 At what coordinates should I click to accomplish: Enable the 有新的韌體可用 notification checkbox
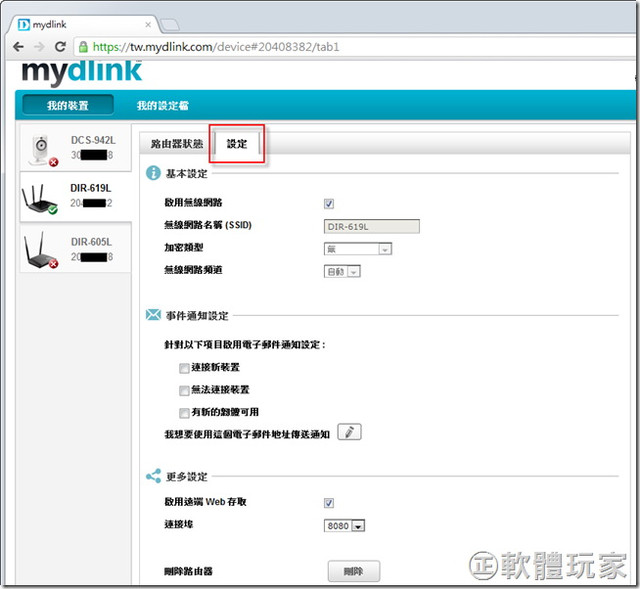tap(184, 413)
